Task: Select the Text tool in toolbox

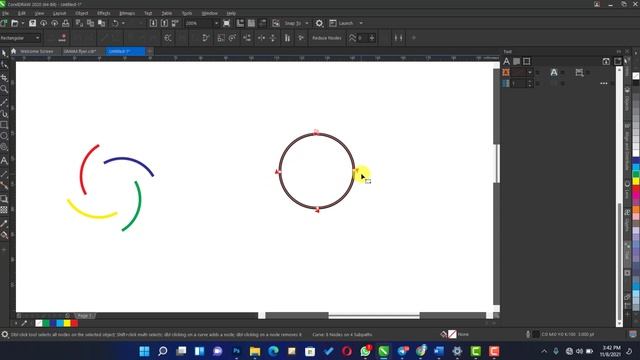Action: [x=4, y=160]
